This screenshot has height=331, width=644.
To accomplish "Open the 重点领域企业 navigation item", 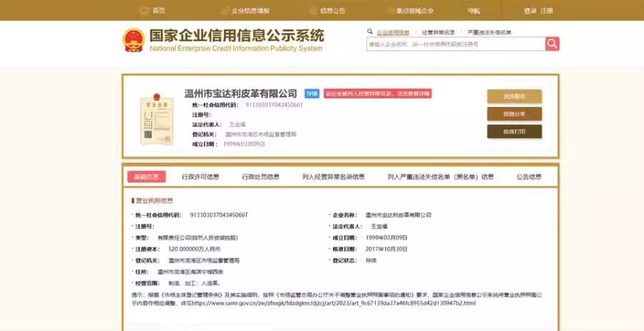I will coord(415,11).
